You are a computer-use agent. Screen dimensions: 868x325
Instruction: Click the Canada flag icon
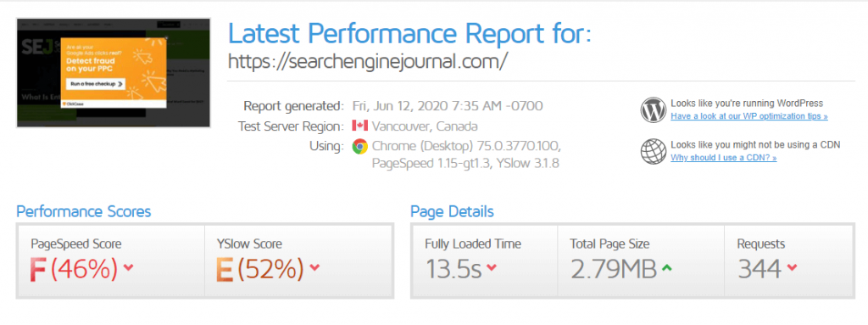(x=359, y=126)
